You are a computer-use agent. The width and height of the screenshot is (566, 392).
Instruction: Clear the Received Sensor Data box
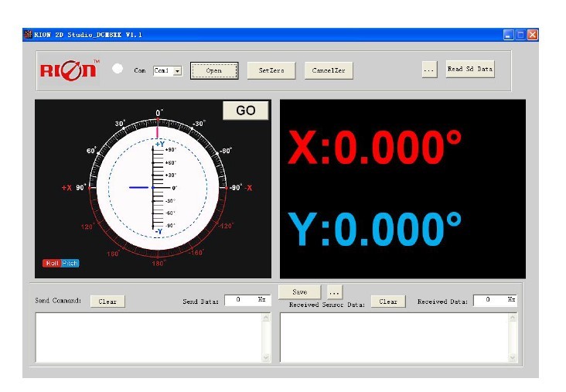click(388, 302)
